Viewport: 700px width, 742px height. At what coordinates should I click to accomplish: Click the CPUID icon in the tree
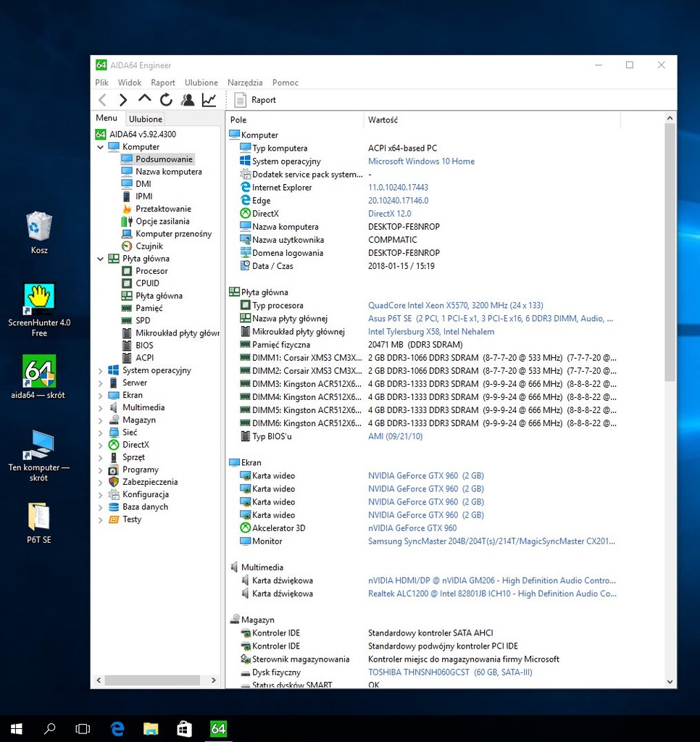pyautogui.click(x=126, y=283)
